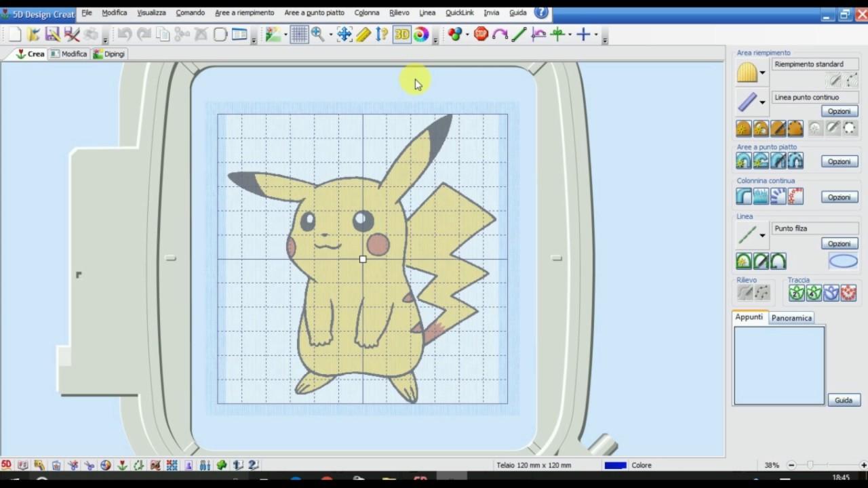Select the red flower motif column icon
This screenshot has height=488, width=868.
tap(795, 197)
